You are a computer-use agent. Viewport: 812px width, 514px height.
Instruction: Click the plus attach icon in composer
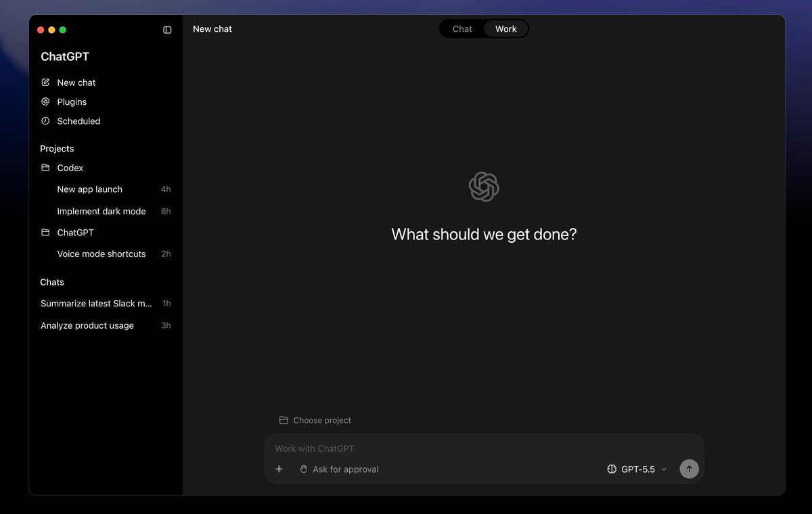tap(279, 469)
